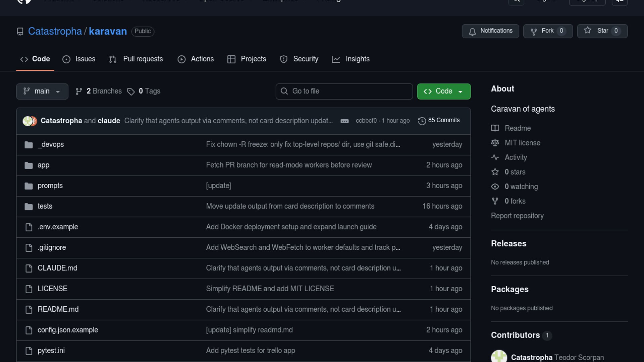Click the Notifications bell button
Image resolution: width=644 pixels, height=362 pixels.
[490, 31]
